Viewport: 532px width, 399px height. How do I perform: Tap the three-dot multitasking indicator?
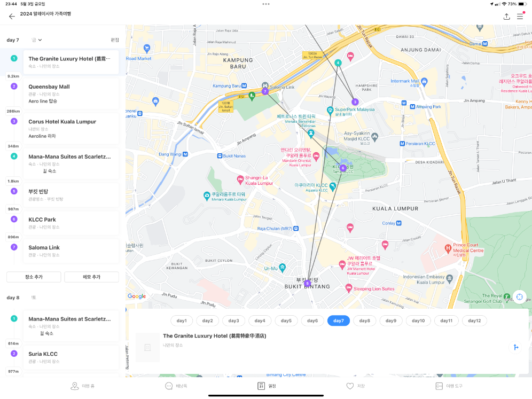[266, 4]
